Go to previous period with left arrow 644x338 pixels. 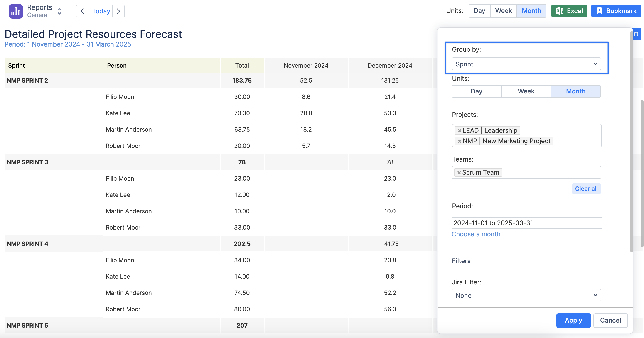(x=82, y=11)
